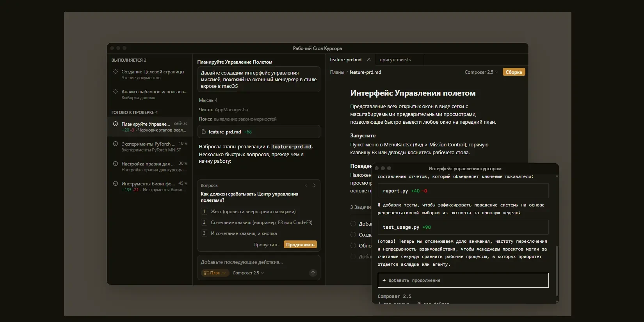Open the feature-prd.md +68 file card
Image resolution: width=644 pixels, height=322 pixels.
(259, 132)
